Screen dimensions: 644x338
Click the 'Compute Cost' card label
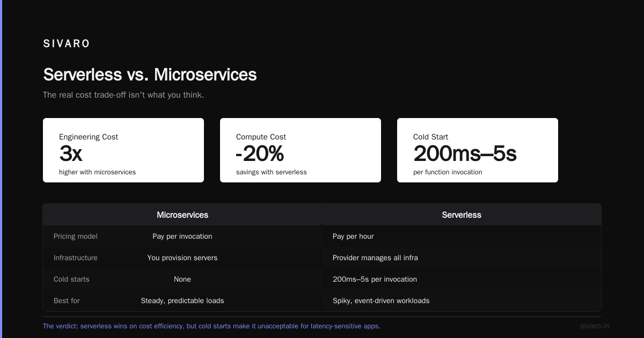[261, 137]
